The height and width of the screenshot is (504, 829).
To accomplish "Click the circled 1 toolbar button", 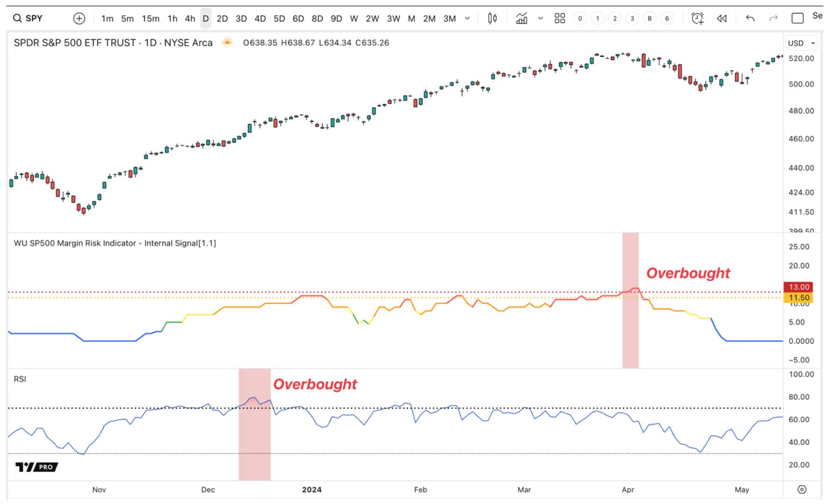I will click(597, 18).
